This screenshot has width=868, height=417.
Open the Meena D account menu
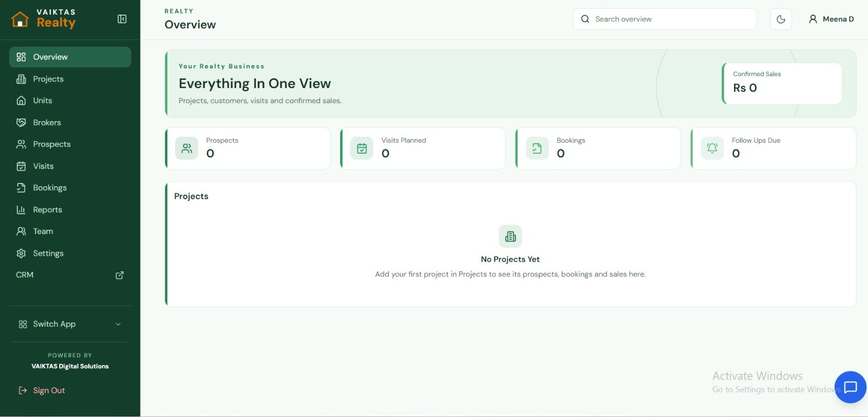831,19
